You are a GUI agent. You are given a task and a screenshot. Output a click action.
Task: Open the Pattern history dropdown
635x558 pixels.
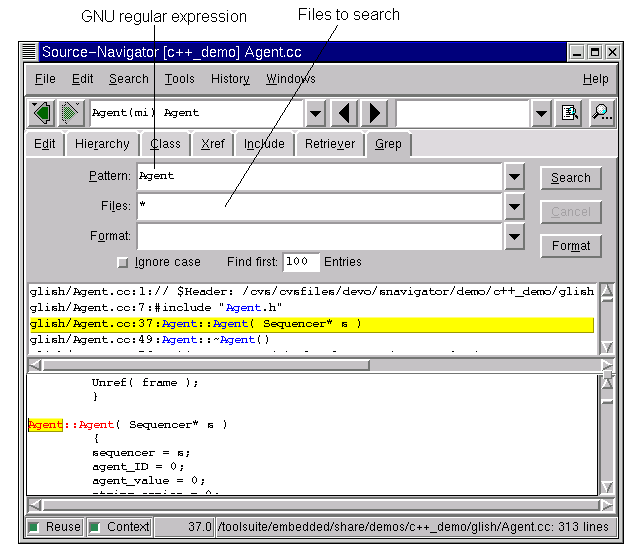pos(514,177)
